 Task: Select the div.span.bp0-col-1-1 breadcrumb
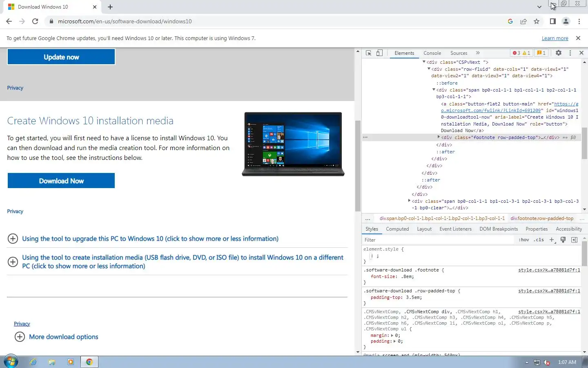click(442, 218)
